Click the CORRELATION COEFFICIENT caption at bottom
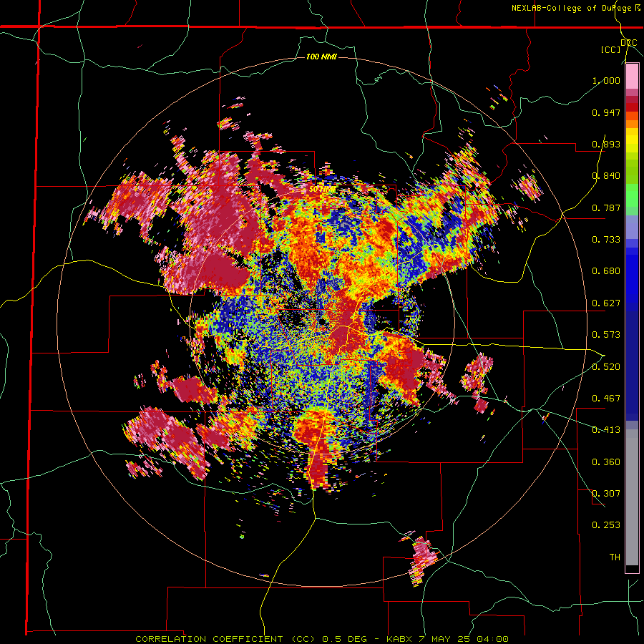Image resolution: width=644 pixels, height=644 pixels. pyautogui.click(x=322, y=639)
